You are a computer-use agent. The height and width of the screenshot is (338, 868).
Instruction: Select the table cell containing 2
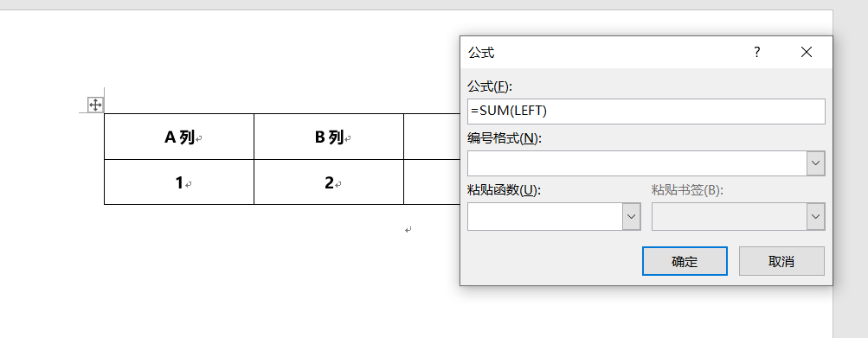pos(329,182)
